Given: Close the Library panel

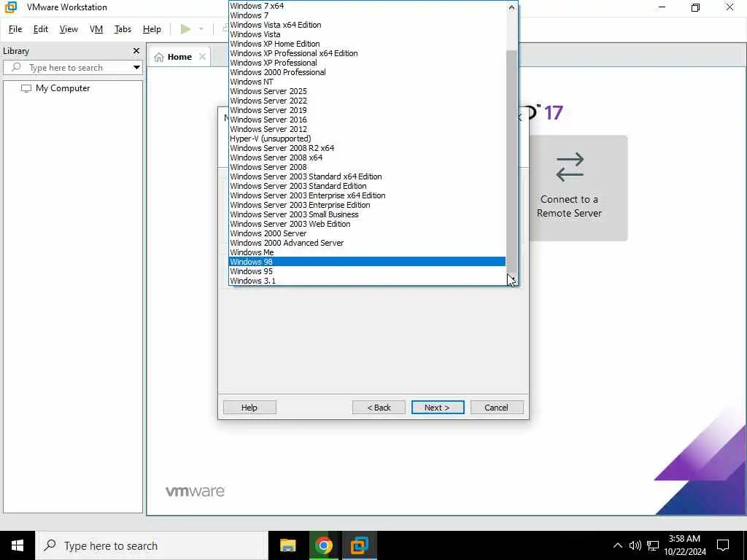Looking at the screenshot, I should (x=136, y=50).
